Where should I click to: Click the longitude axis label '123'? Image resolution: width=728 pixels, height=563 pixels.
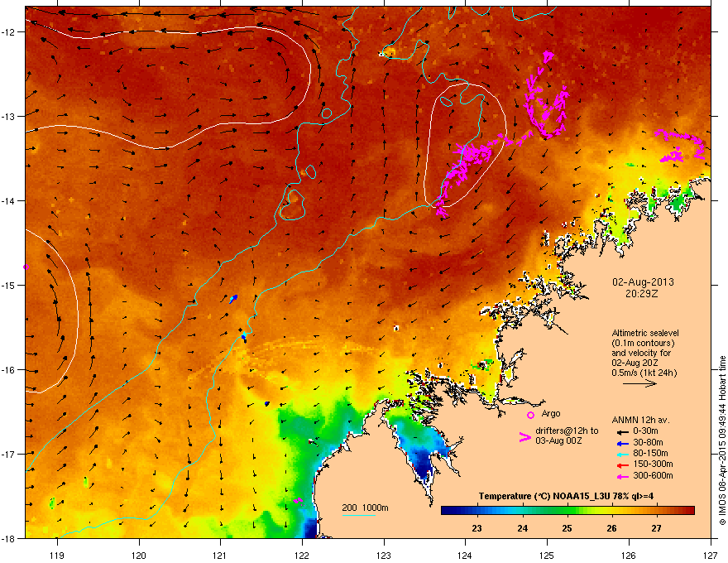tap(384, 556)
